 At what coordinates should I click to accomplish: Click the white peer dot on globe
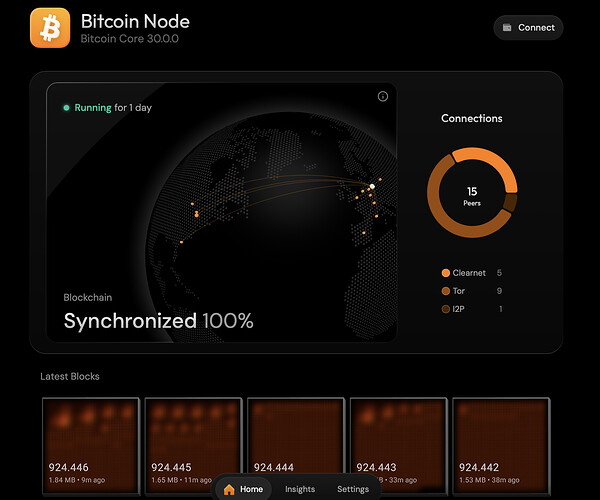click(371, 187)
